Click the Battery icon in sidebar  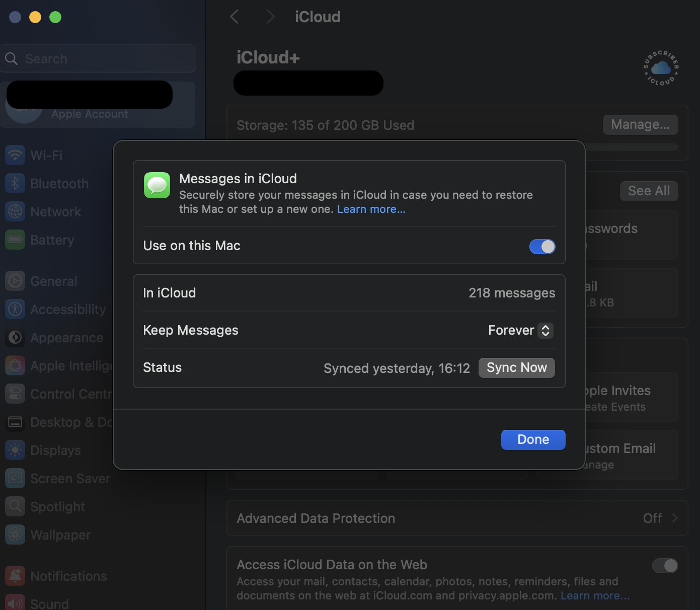[x=15, y=240]
